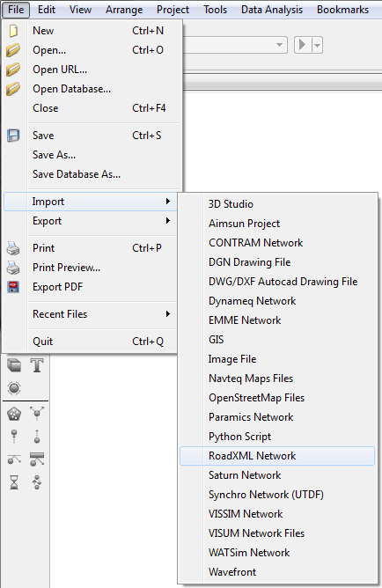
Task: Select the pin with top-ball tool icon
Action: point(14,437)
